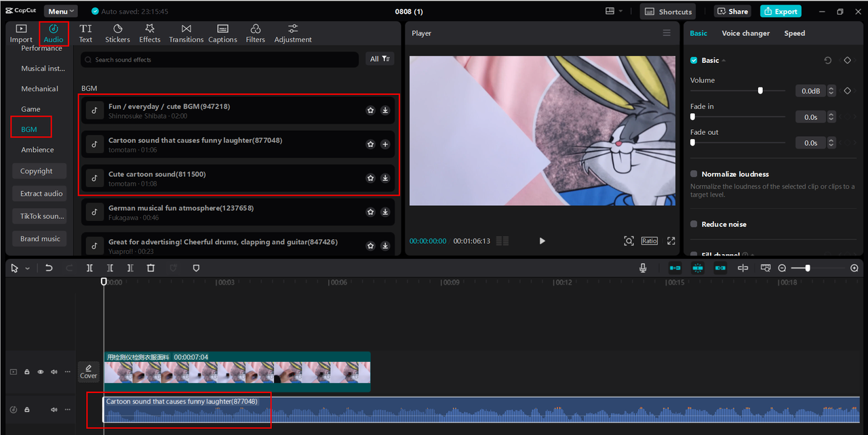Image resolution: width=868 pixels, height=435 pixels.
Task: Click the Share button
Action: 732,12
